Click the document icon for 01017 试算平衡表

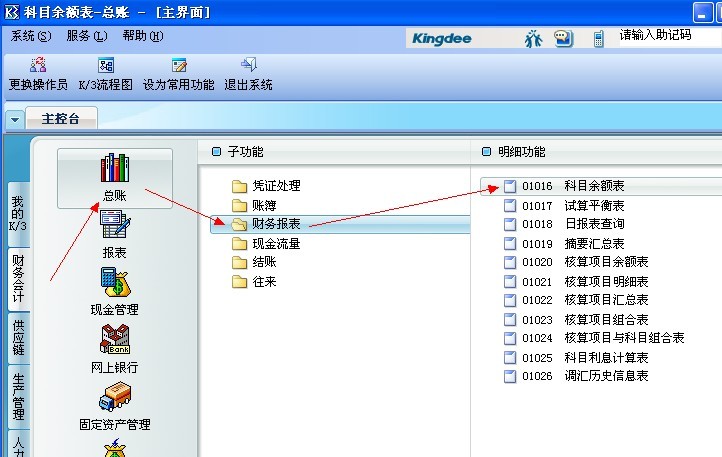coord(510,205)
